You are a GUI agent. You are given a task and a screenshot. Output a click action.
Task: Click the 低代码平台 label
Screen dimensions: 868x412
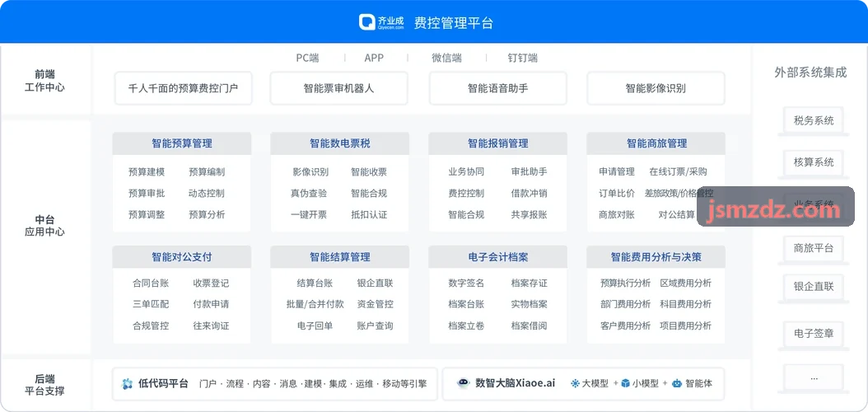pos(163,383)
